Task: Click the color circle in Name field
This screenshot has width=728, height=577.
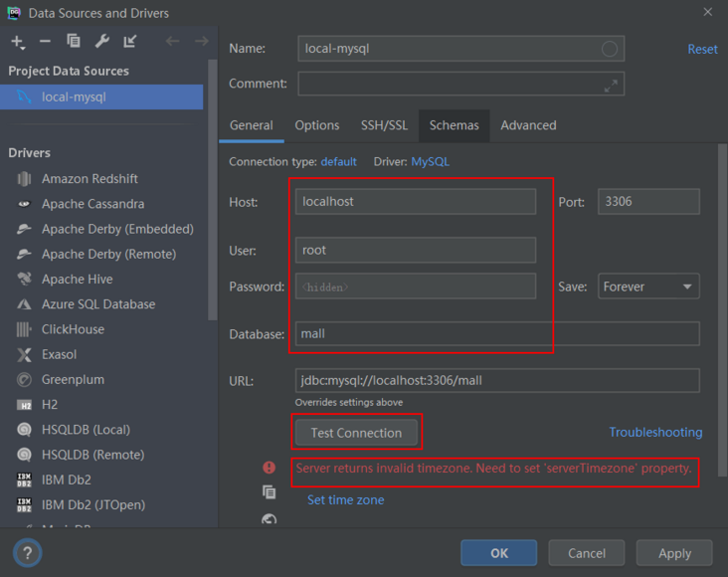Action: click(610, 49)
